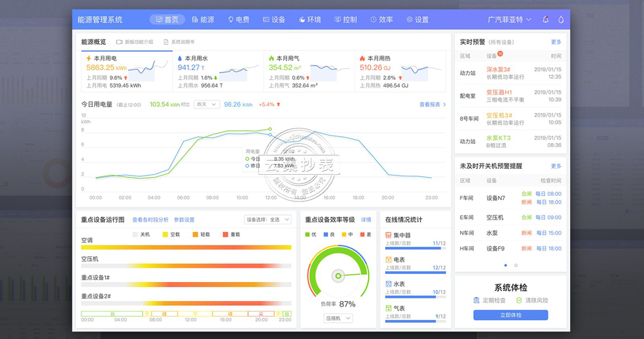Open the 昨天 comparison dropdown
The height and width of the screenshot is (339, 644).
[x=207, y=104]
